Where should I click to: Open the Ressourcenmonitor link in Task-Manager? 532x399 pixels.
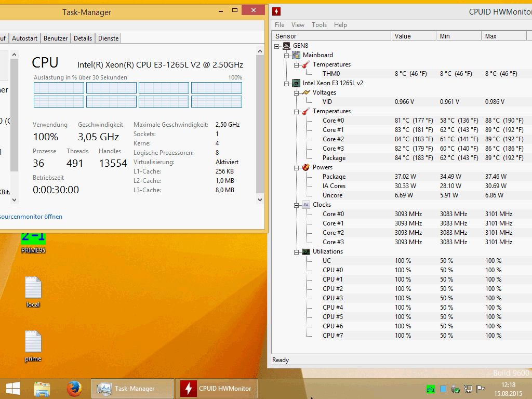click(x=31, y=217)
